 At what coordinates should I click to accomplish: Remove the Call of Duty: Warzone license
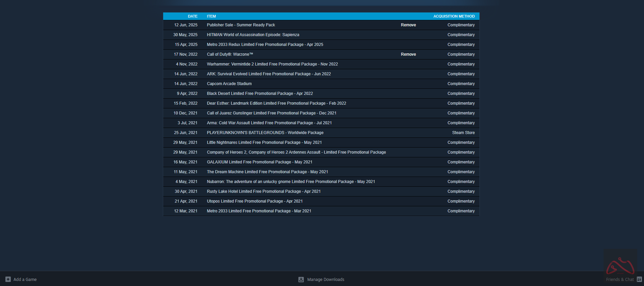point(408,54)
